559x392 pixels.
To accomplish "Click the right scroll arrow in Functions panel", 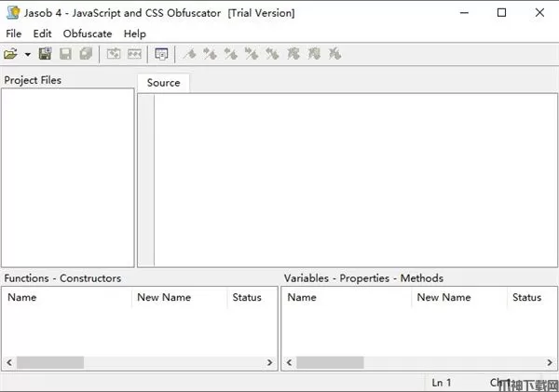I will (270, 362).
